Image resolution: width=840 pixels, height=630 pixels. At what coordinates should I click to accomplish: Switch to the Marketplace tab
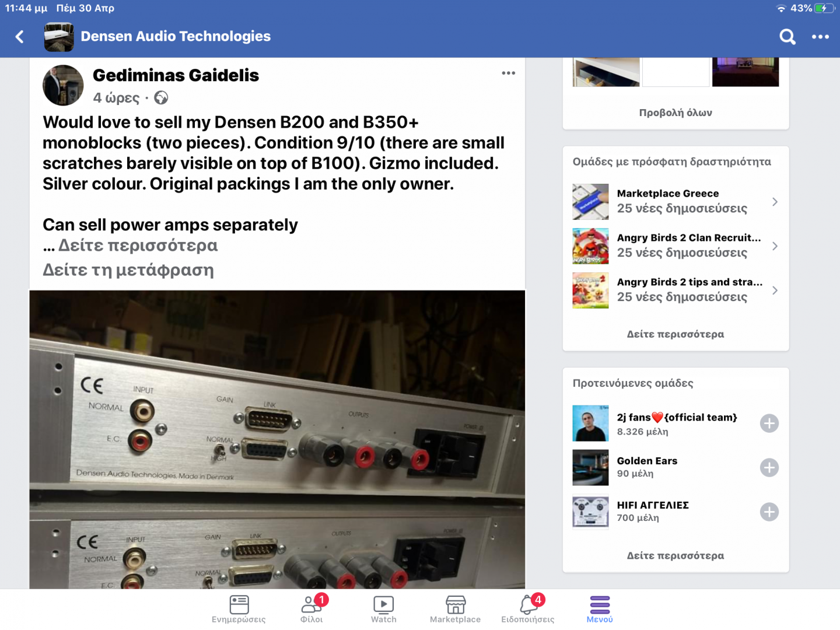[455, 608]
